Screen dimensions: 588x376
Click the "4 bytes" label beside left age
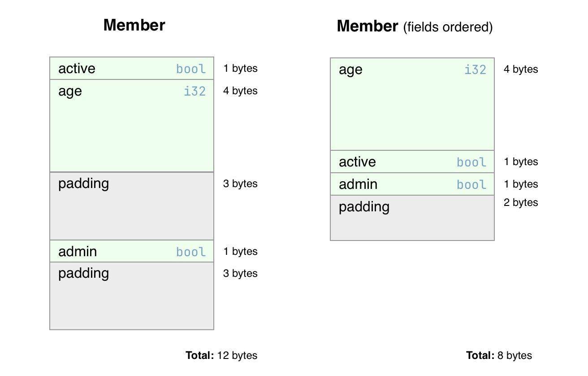coord(240,91)
